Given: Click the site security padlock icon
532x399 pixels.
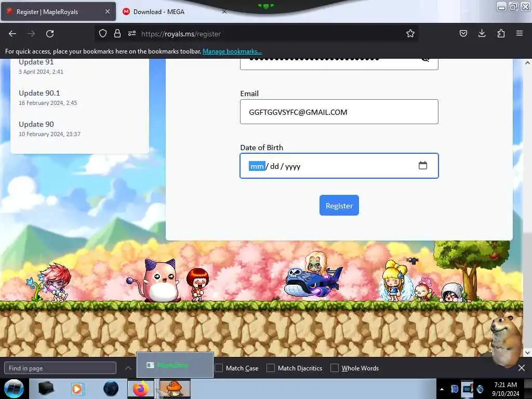Looking at the screenshot, I should [x=117, y=33].
